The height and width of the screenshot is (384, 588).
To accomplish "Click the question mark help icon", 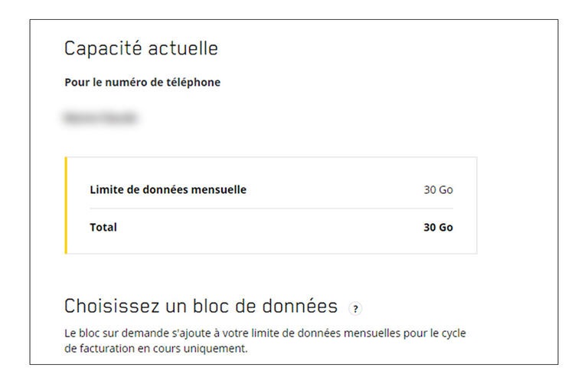I will [354, 308].
